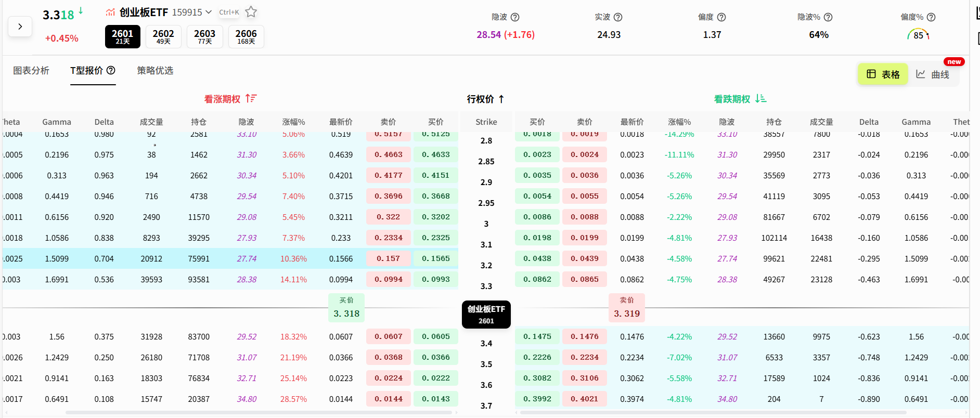This screenshot has width=980, height=418.
Task: Show help for 偏度 metric
Action: tap(721, 17)
